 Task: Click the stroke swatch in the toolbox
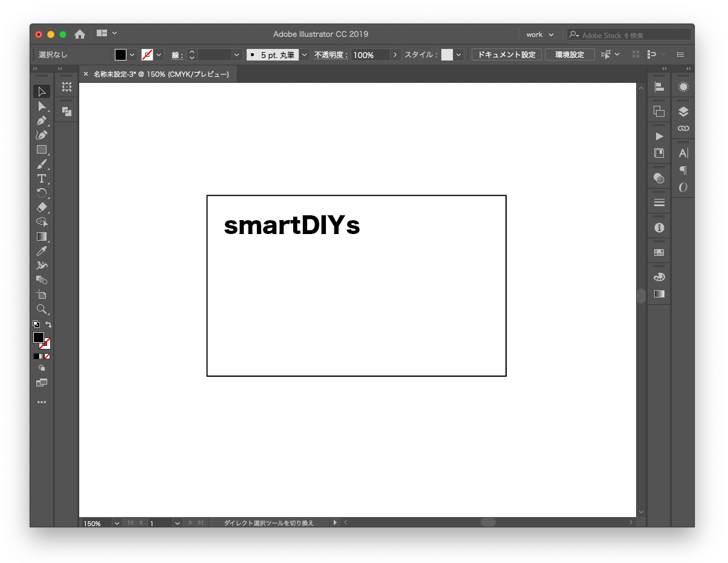(45, 344)
